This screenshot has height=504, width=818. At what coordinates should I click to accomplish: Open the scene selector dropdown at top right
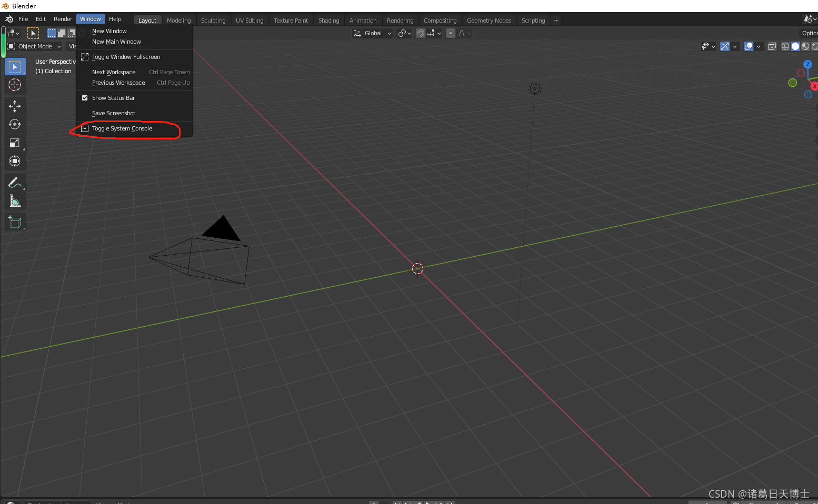tap(810, 19)
